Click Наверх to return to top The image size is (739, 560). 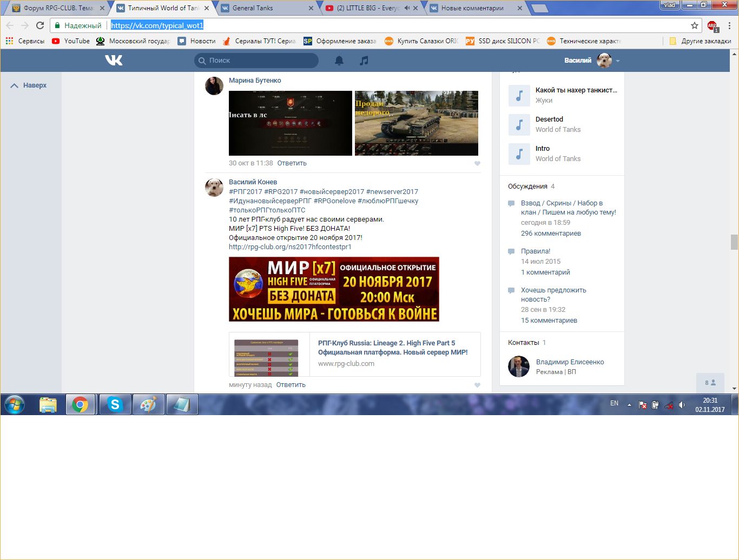tap(29, 85)
